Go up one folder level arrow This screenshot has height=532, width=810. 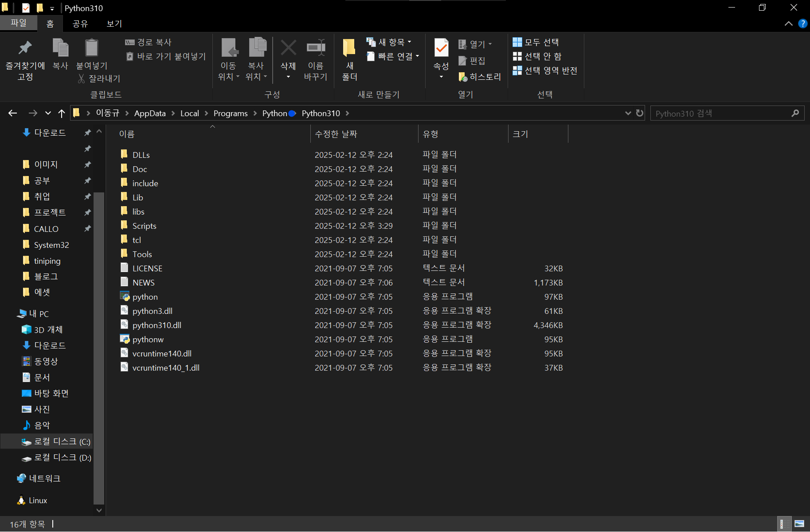[x=62, y=113]
